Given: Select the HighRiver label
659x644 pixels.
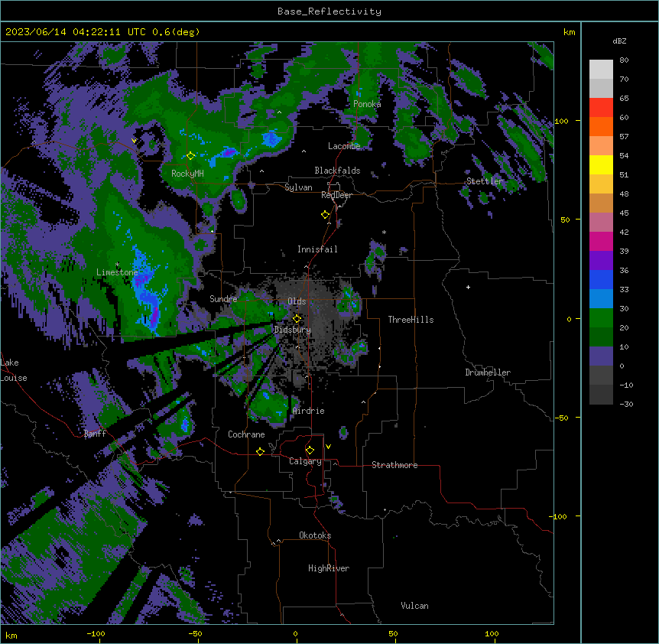Looking at the screenshot, I should coord(329,568).
